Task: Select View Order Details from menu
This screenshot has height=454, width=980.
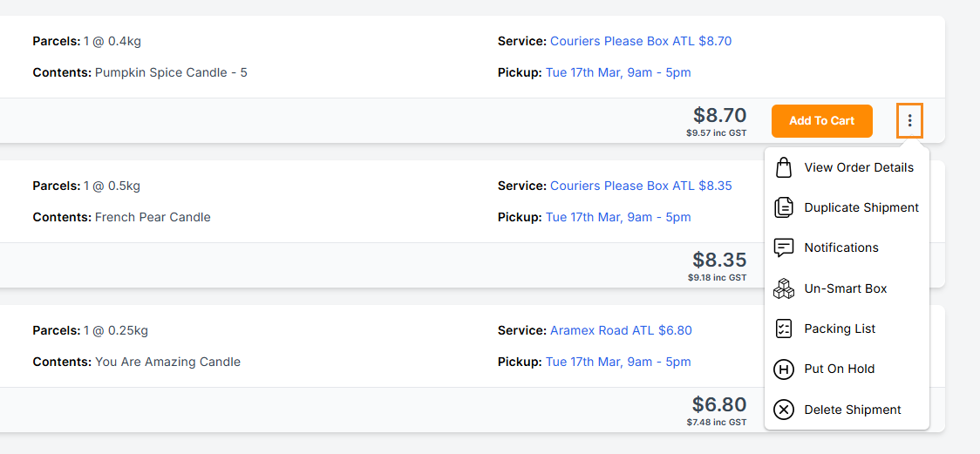Action: 859,167
